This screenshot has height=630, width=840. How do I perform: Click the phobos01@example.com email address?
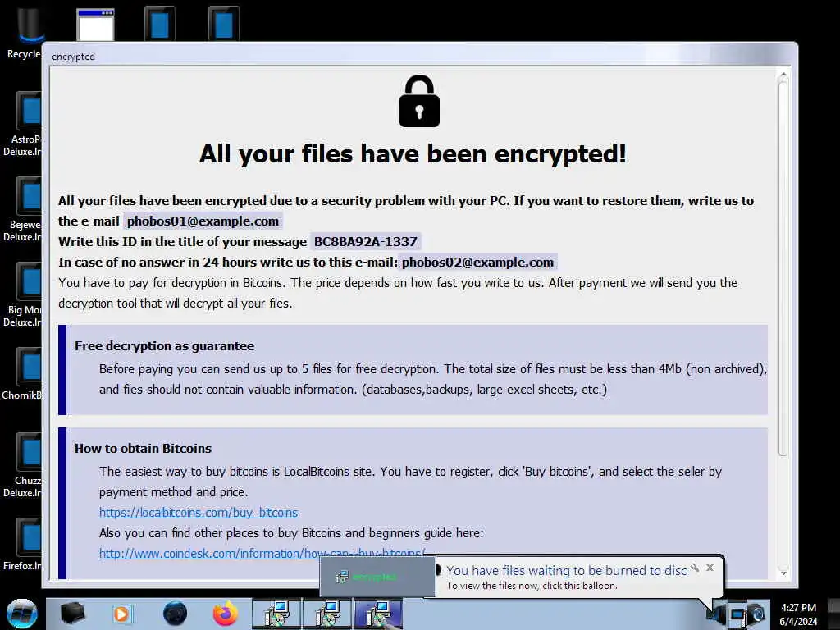coord(203,221)
